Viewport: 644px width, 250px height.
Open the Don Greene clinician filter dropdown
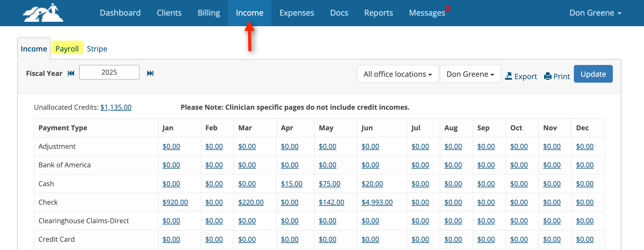[470, 74]
